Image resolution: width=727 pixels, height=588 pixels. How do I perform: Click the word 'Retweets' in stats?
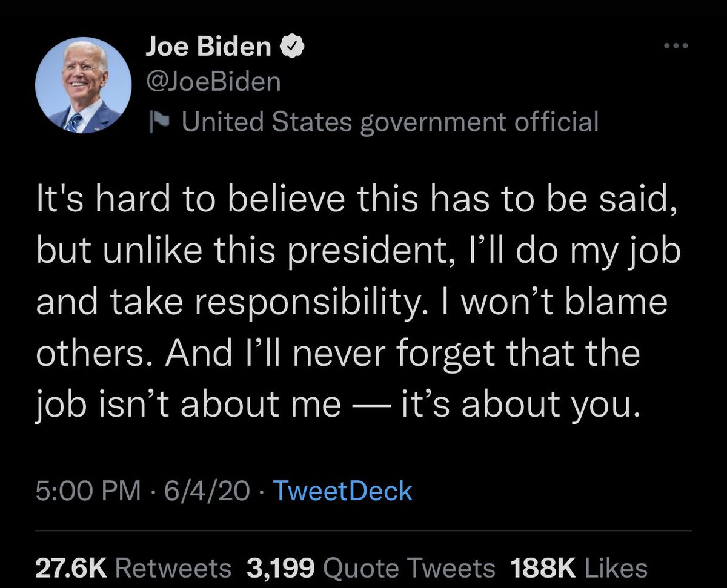pyautogui.click(x=173, y=569)
